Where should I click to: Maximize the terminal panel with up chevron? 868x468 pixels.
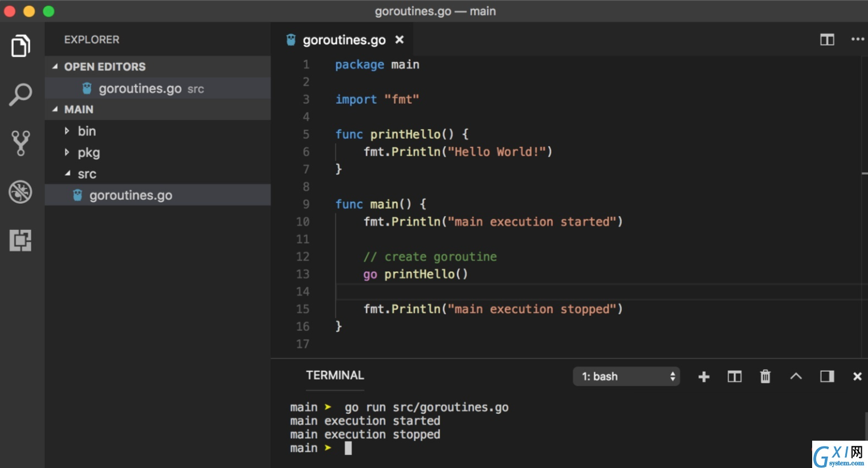pos(796,376)
